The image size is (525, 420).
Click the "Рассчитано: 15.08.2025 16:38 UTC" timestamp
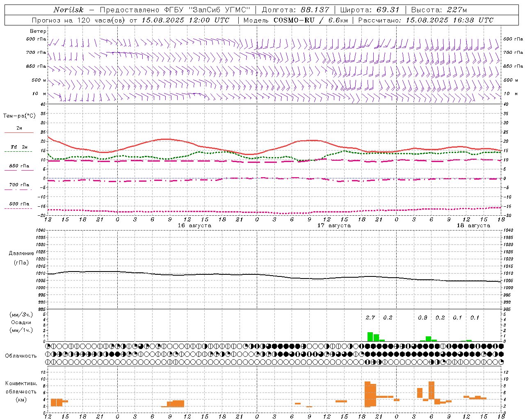(x=426, y=20)
